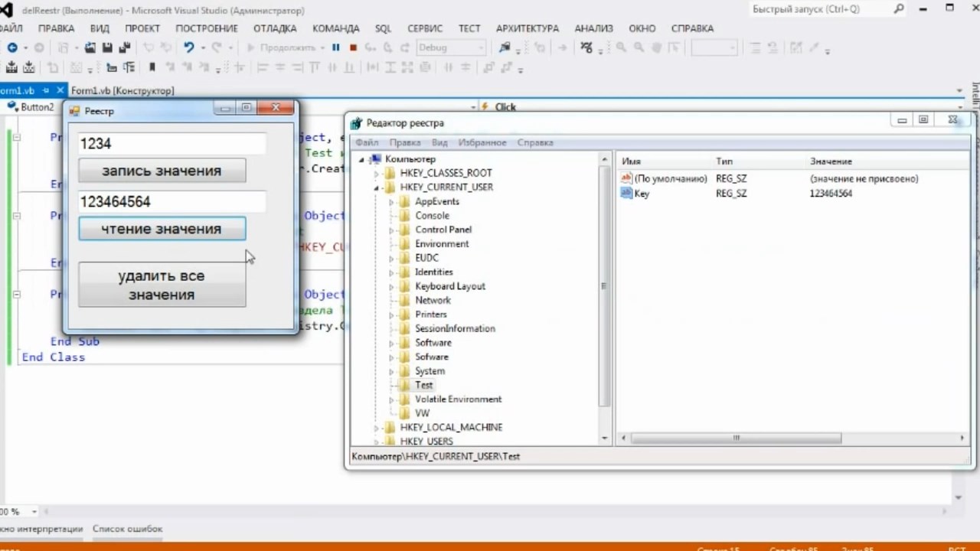Open the Правка menu in Registry Editor
The image size is (980, 551).
point(404,142)
